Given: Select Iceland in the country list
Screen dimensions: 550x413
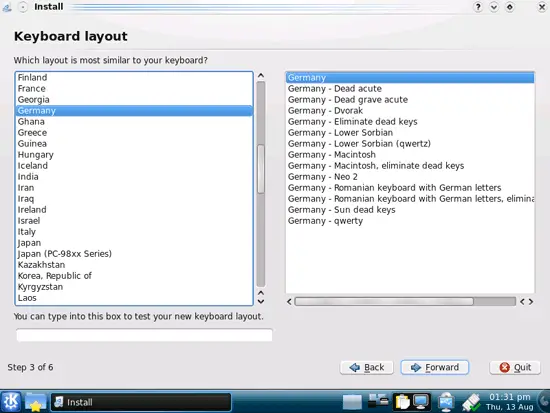Looking at the screenshot, I should tap(134, 166).
